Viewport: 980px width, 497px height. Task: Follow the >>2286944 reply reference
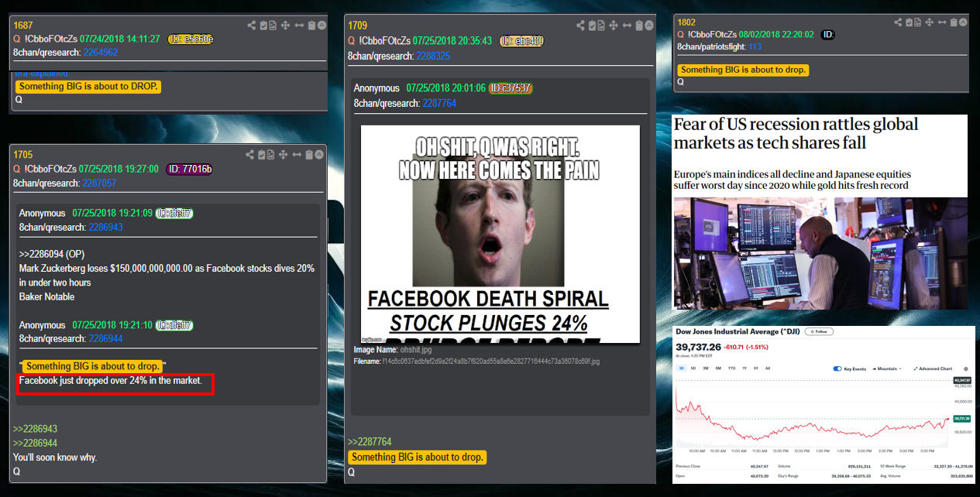pyautogui.click(x=35, y=443)
